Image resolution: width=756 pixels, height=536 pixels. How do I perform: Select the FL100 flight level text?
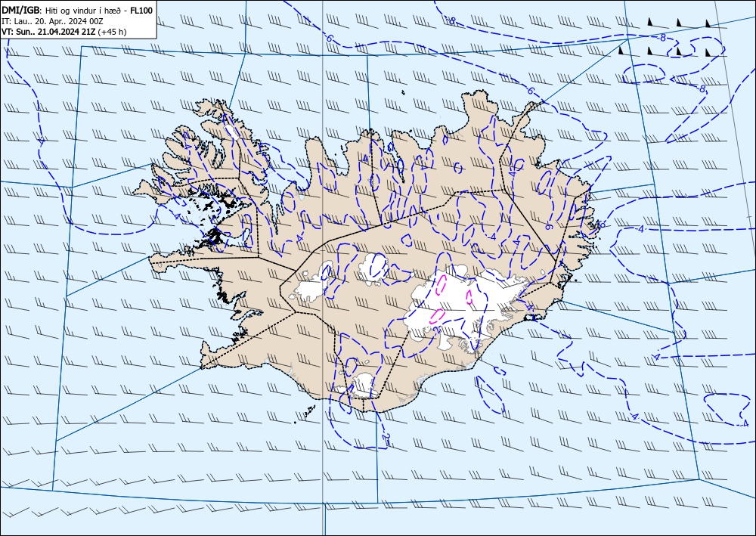click(141, 11)
